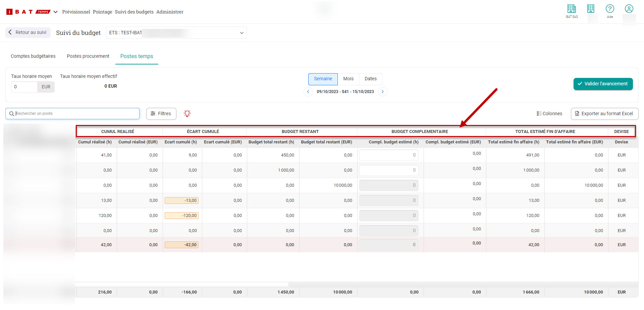This screenshot has height=310, width=644.
Task: Open the Postes procurement tab
Action: (88, 56)
